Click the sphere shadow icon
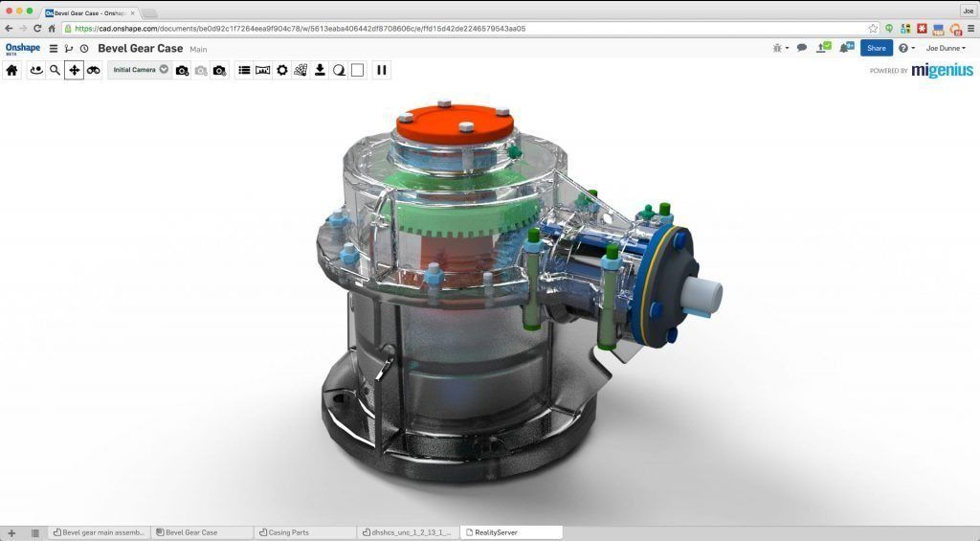980x541 pixels. tap(339, 70)
